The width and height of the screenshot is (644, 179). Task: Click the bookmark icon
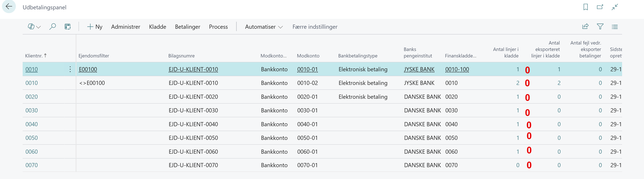tap(586, 7)
